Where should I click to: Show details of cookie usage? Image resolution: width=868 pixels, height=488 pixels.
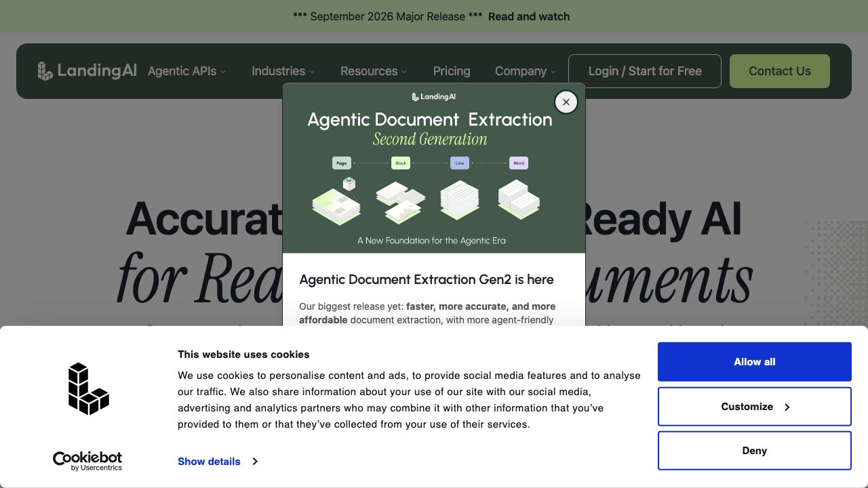[x=209, y=462]
